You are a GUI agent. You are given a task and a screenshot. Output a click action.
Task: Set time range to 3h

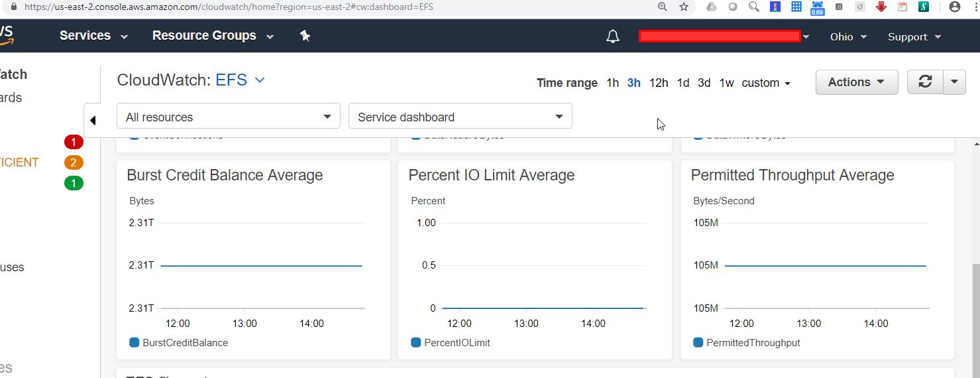tap(634, 83)
